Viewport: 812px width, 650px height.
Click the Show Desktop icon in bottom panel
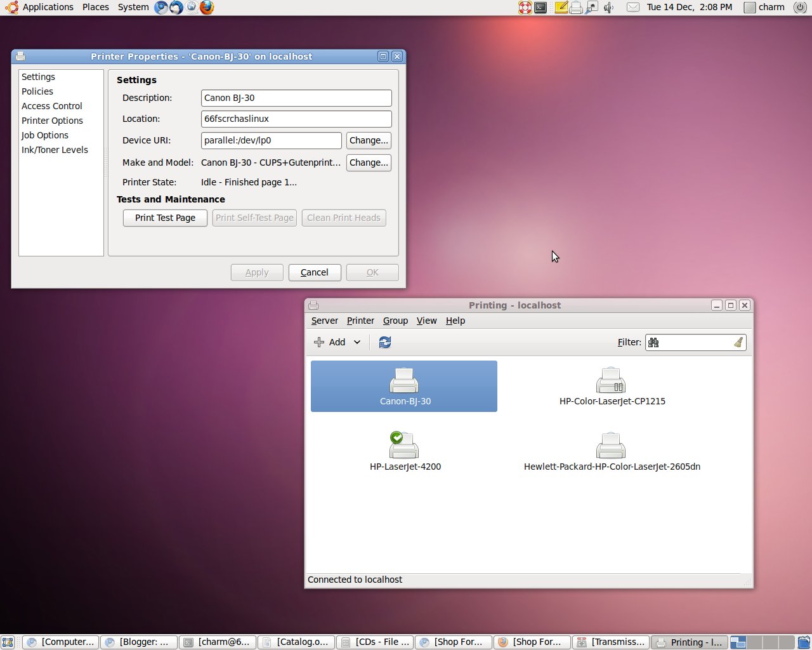tap(8, 642)
